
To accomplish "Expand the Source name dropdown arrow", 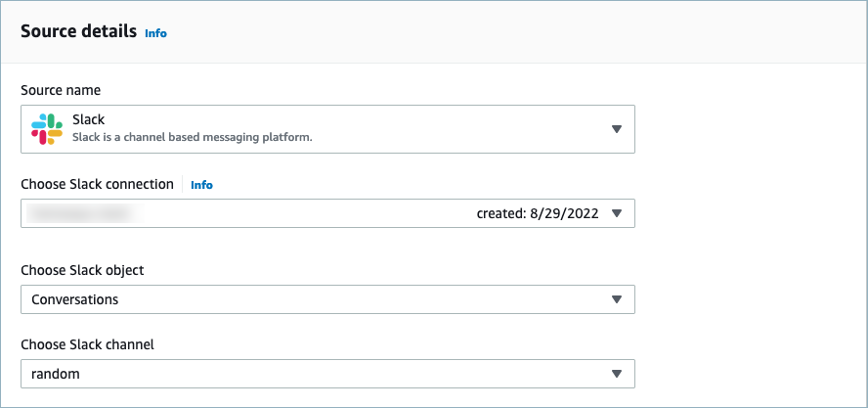I will click(616, 129).
